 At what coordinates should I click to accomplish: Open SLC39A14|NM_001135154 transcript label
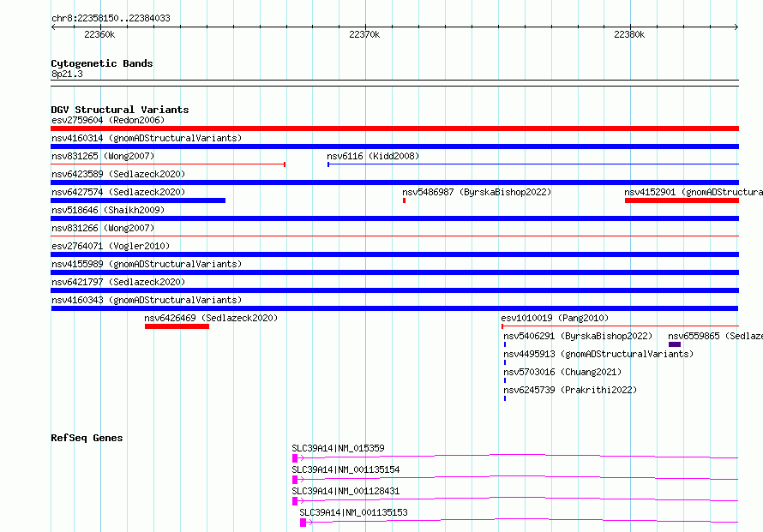click(345, 469)
